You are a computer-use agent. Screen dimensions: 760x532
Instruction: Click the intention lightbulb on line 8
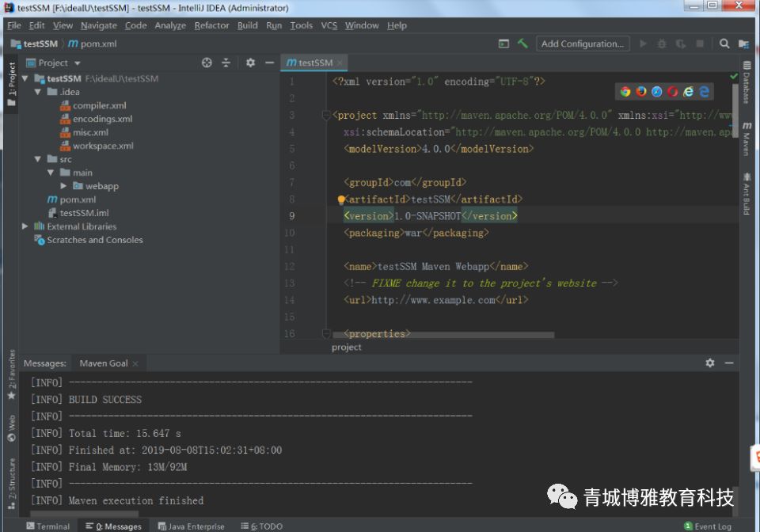(341, 199)
